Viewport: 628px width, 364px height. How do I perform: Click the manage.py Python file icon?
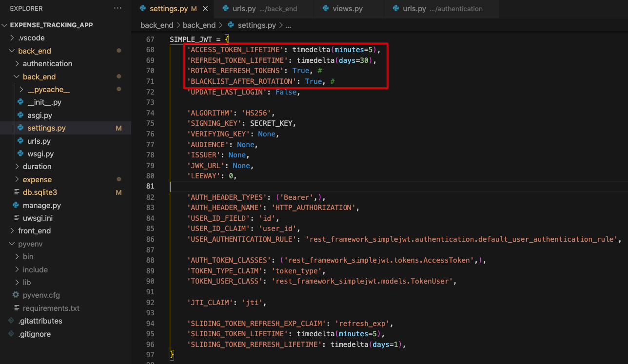click(x=16, y=205)
